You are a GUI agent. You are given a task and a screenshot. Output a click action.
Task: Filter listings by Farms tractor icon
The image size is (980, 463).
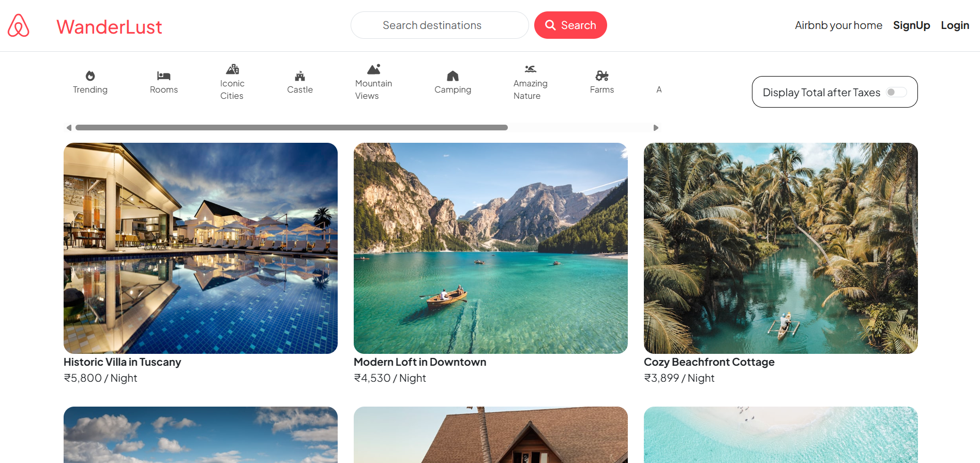pos(601,76)
